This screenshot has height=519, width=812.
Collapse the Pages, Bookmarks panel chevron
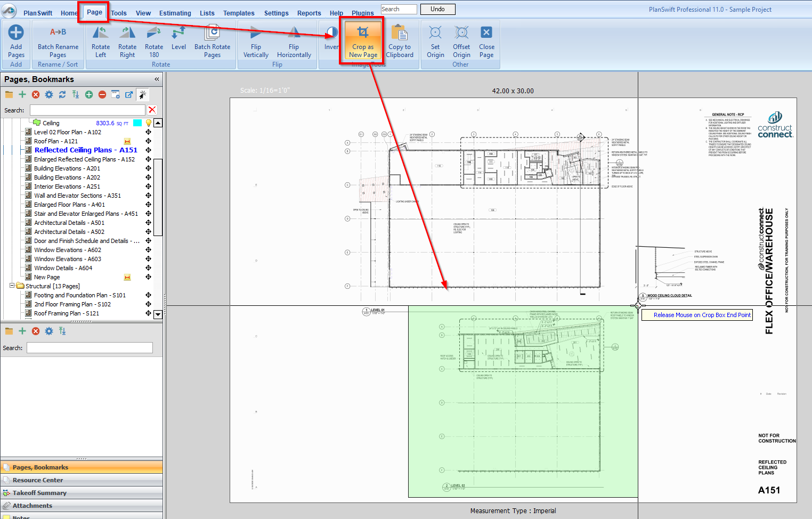(x=157, y=79)
